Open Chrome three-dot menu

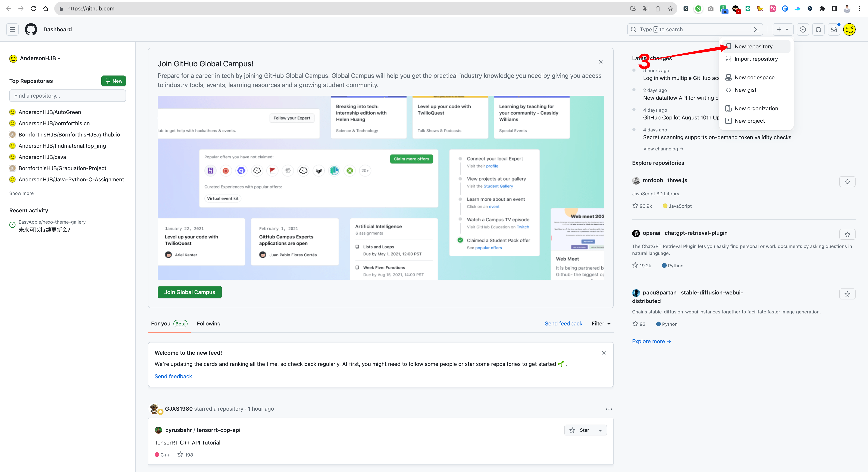(x=860, y=8)
